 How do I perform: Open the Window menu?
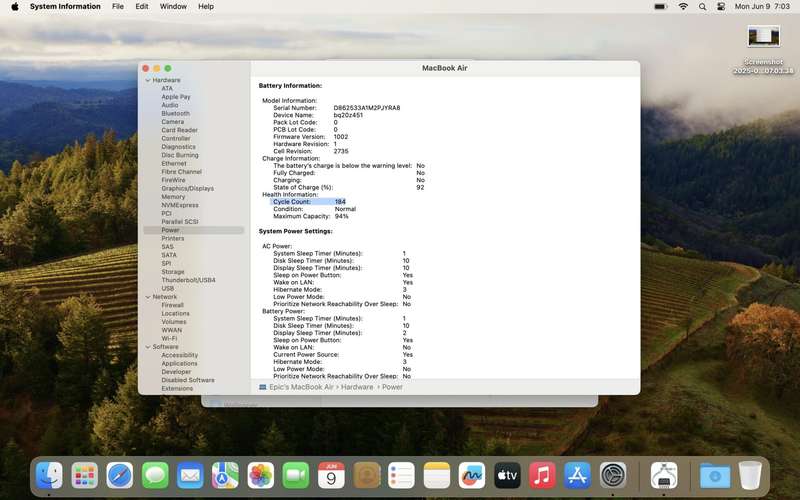click(173, 7)
